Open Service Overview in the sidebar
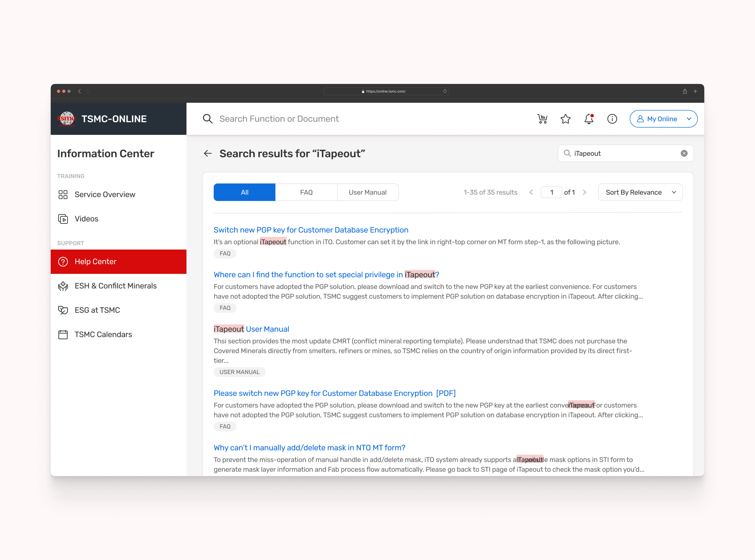Image resolution: width=755 pixels, height=560 pixels. [x=119, y=195]
